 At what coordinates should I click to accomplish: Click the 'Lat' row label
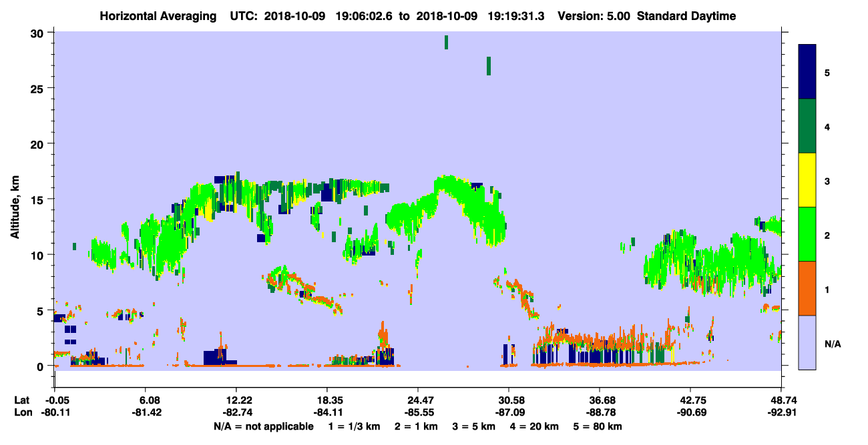21,400
